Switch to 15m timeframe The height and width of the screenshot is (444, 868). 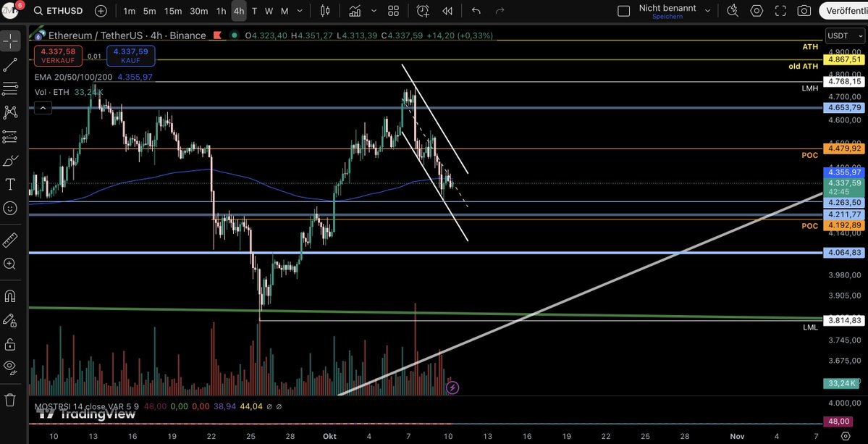tap(173, 11)
